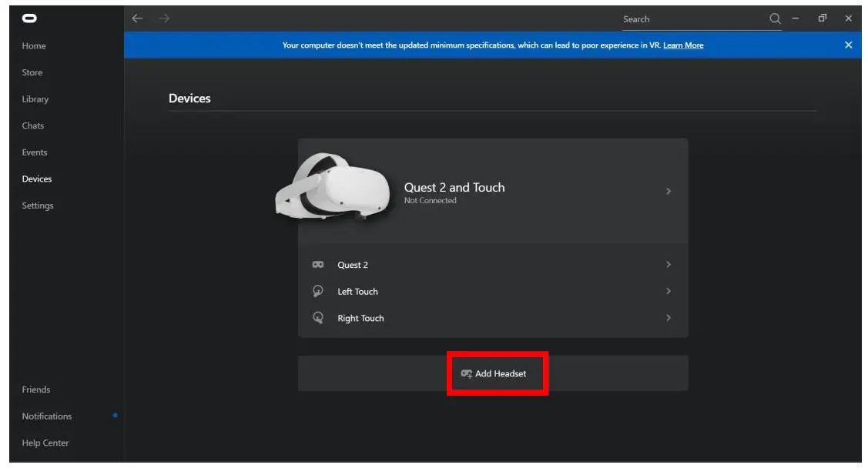The image size is (868, 468).
Task: Open Library from the sidebar
Action: (x=35, y=99)
